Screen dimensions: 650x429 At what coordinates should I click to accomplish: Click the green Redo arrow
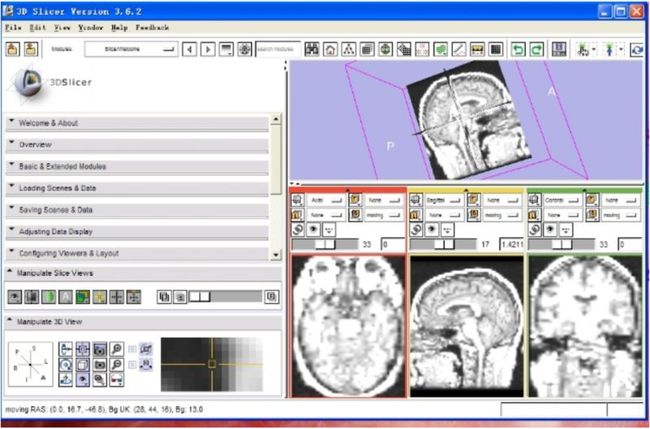point(536,49)
